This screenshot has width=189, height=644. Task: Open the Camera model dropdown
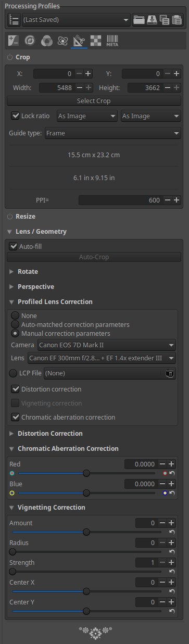[x=106, y=345]
